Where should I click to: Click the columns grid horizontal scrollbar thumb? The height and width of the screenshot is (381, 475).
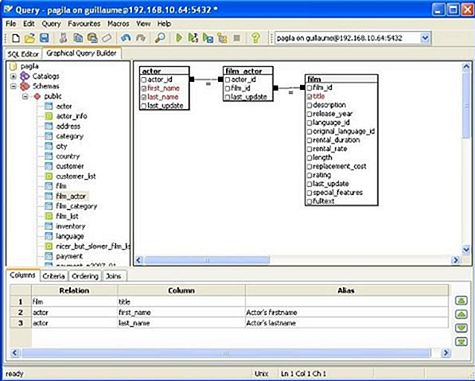coord(226,353)
